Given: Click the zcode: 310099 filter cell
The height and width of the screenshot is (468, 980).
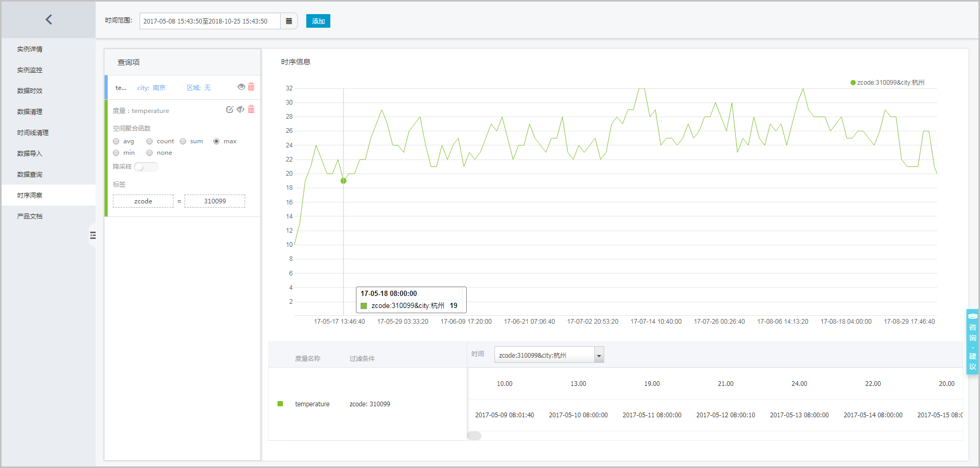Looking at the screenshot, I should pos(370,404).
